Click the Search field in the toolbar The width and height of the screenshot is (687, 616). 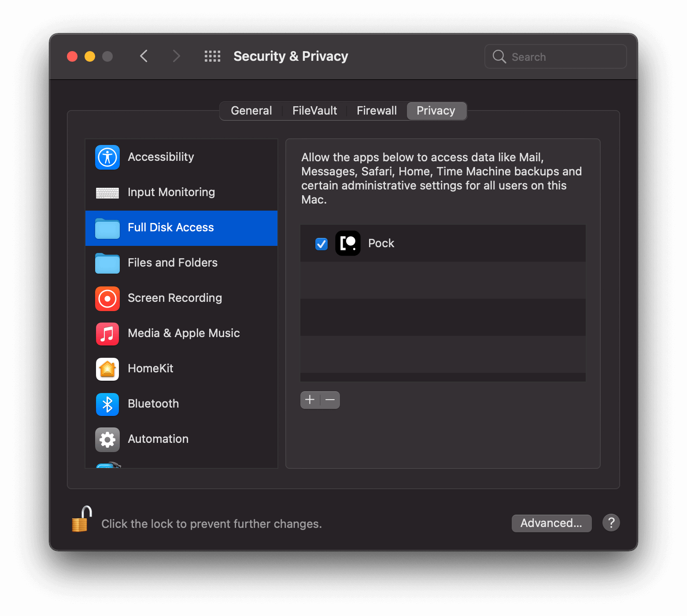pos(556,56)
